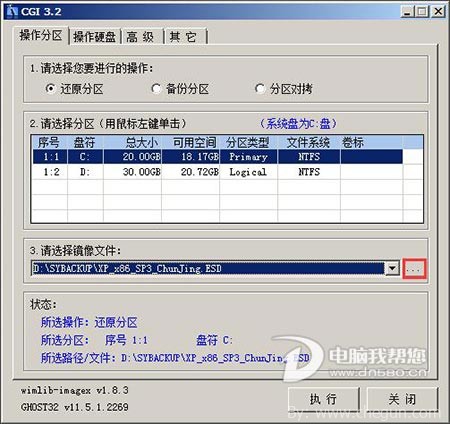Click the CGI app icon in title bar
Image resolution: width=450 pixels, height=424 pixels.
pos(12,12)
